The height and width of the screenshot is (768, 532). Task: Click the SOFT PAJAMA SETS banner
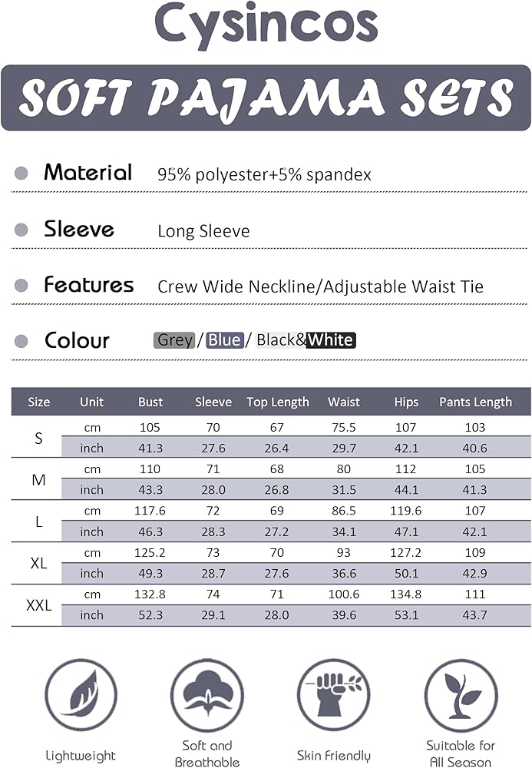tap(266, 98)
